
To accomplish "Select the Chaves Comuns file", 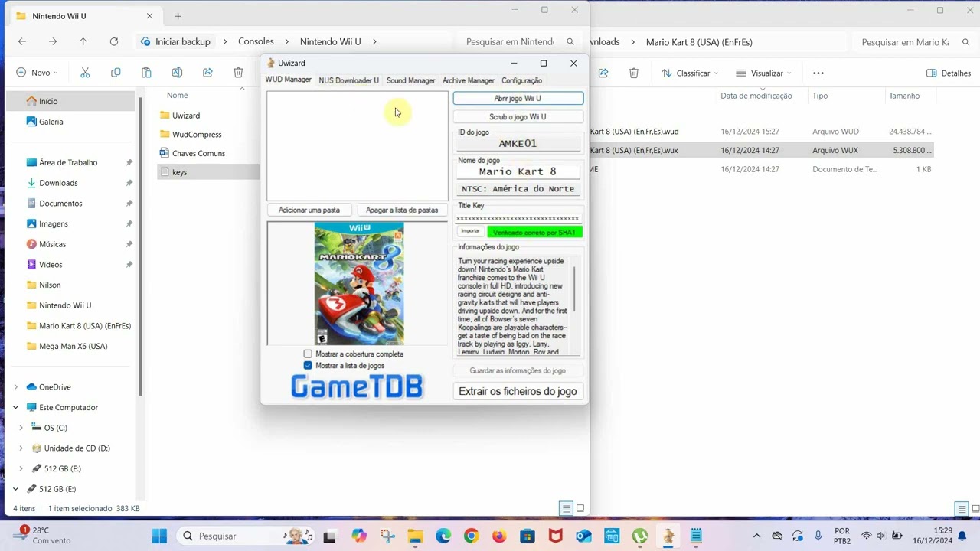I will [x=198, y=153].
